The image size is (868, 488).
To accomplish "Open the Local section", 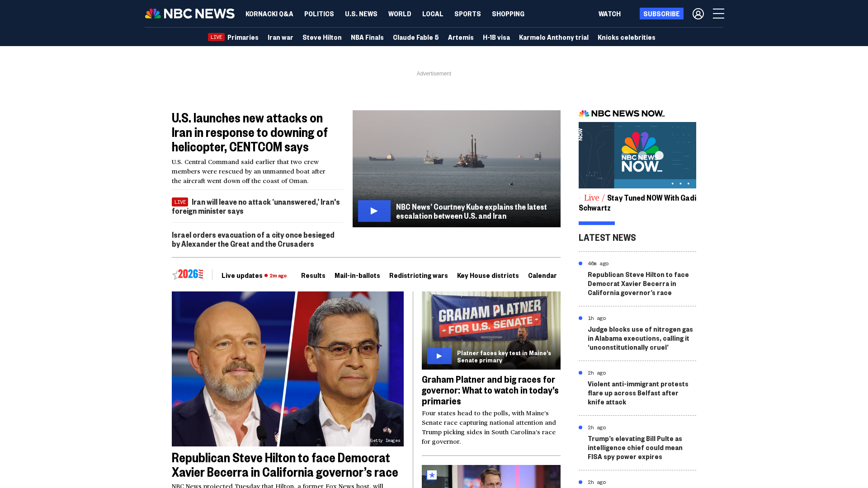I will (x=433, y=14).
